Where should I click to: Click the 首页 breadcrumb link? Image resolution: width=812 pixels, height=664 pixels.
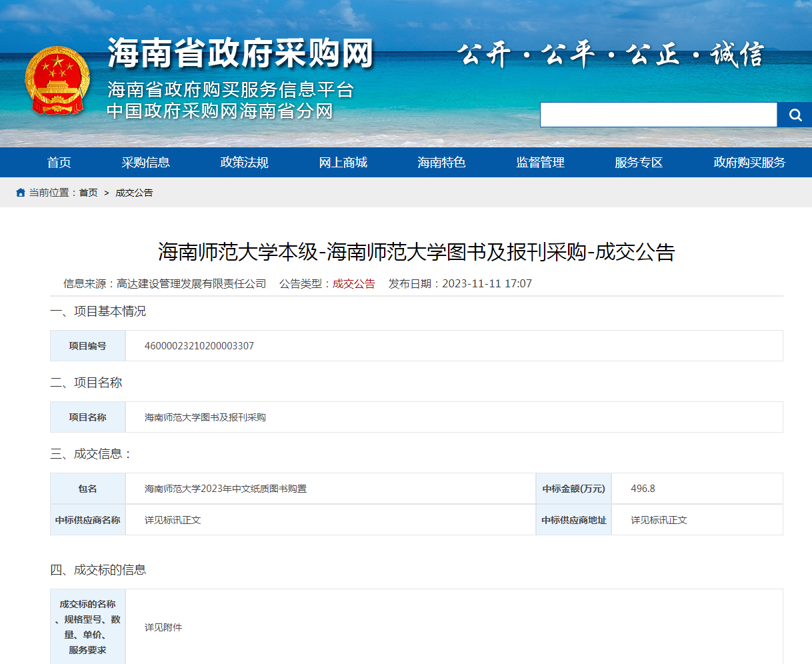point(89,193)
